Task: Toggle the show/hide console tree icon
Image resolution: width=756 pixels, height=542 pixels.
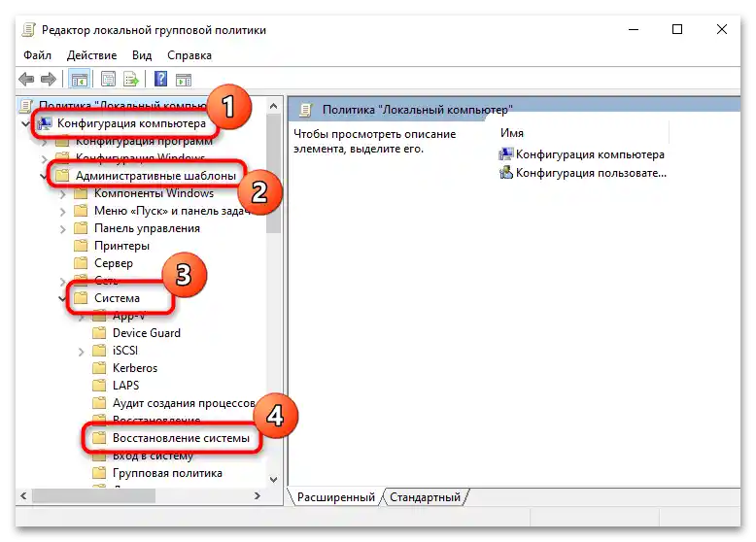Action: coord(80,79)
